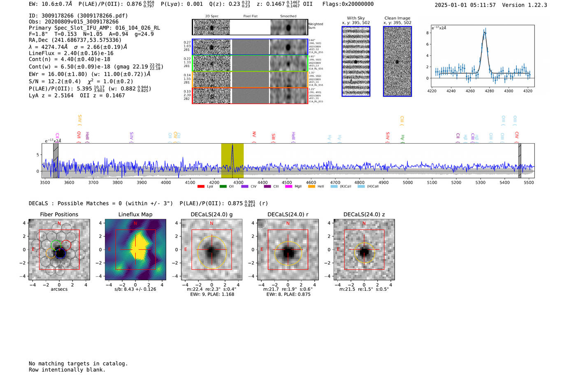This screenshot has height=392, width=576.
Task: Open the Fiber Positions image
Action: pyautogui.click(x=59, y=250)
